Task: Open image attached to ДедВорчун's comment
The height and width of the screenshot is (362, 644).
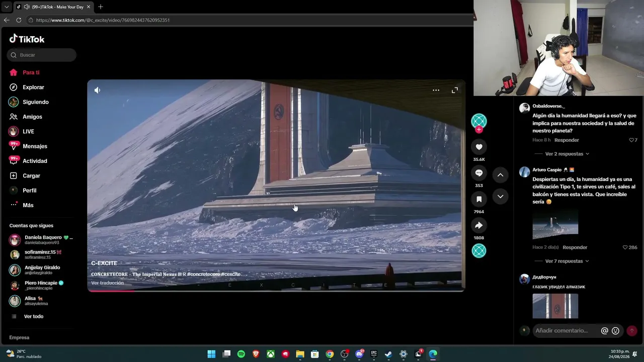Action: click(555, 306)
